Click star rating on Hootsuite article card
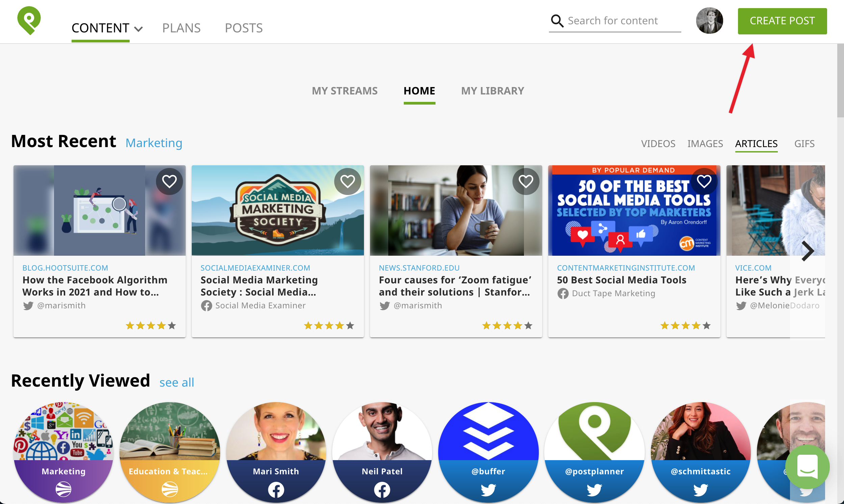844x504 pixels. pos(151,326)
